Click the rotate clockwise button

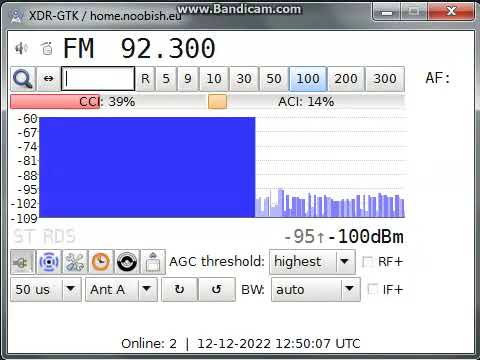[180, 289]
